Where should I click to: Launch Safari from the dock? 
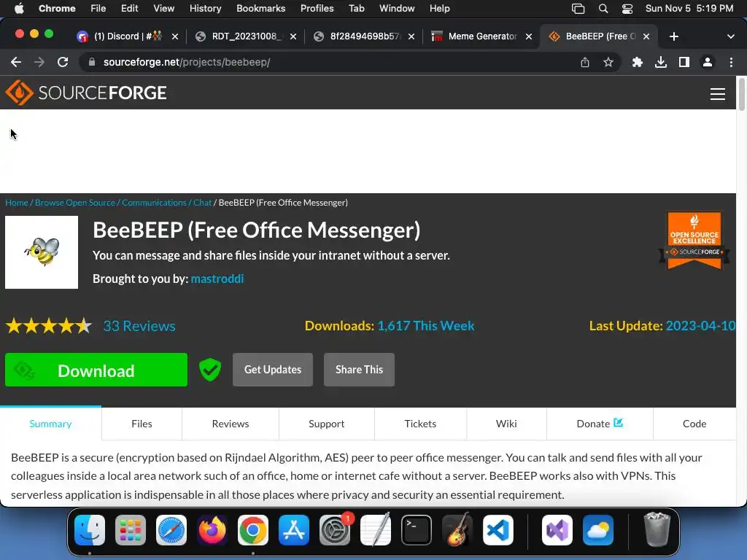[x=171, y=530]
